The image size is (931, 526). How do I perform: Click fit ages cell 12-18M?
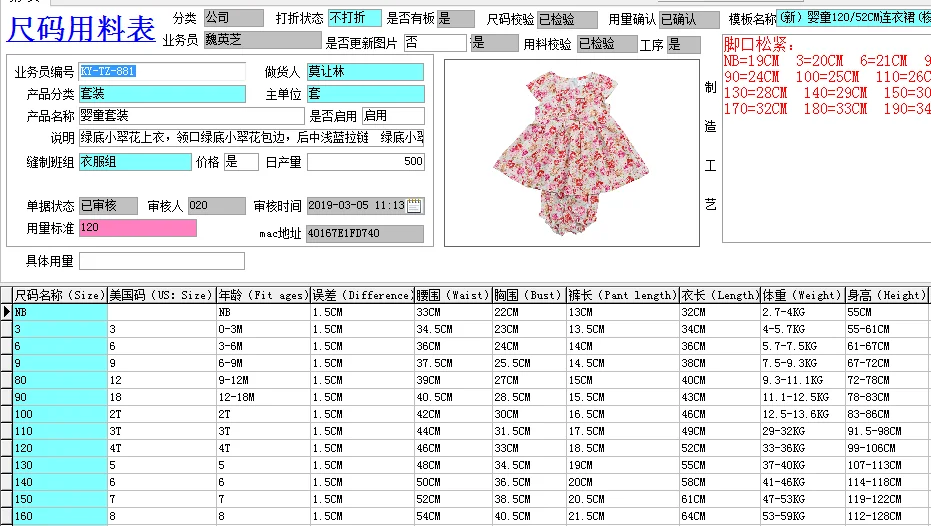(263, 397)
